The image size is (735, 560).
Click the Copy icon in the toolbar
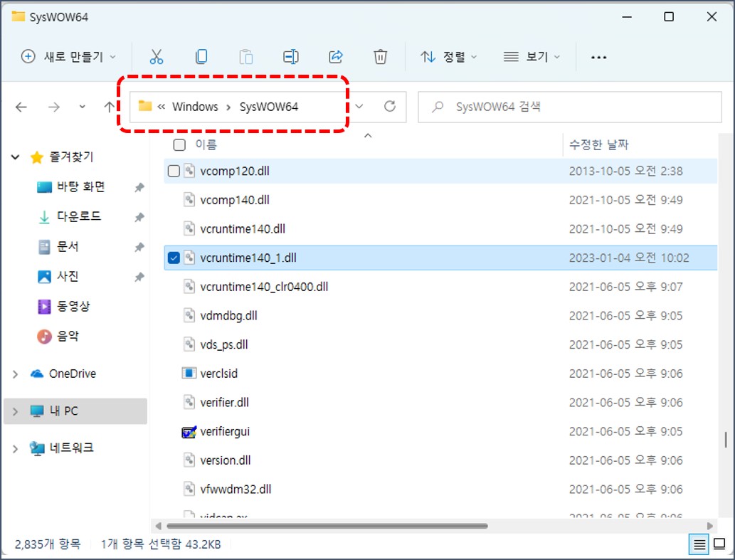click(201, 57)
